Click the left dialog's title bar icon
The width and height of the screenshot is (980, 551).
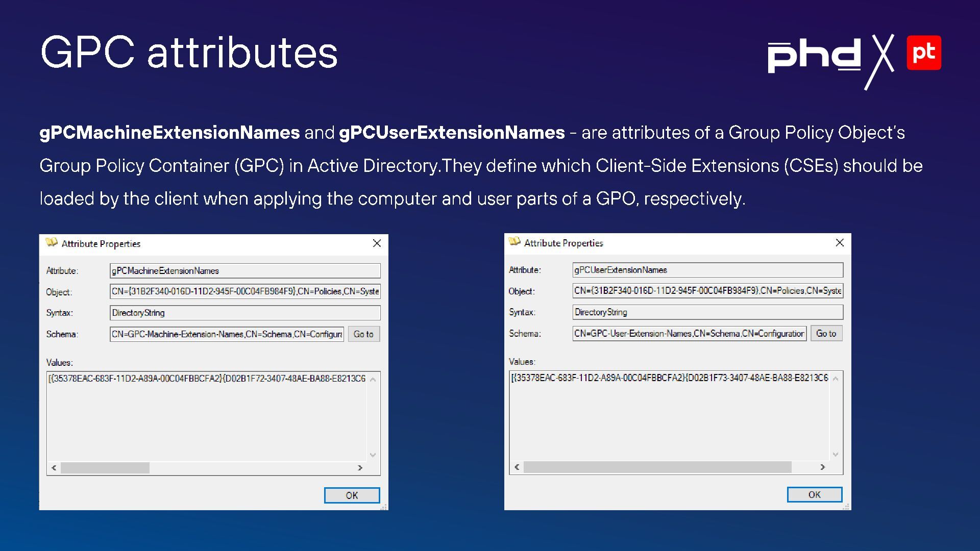52,243
